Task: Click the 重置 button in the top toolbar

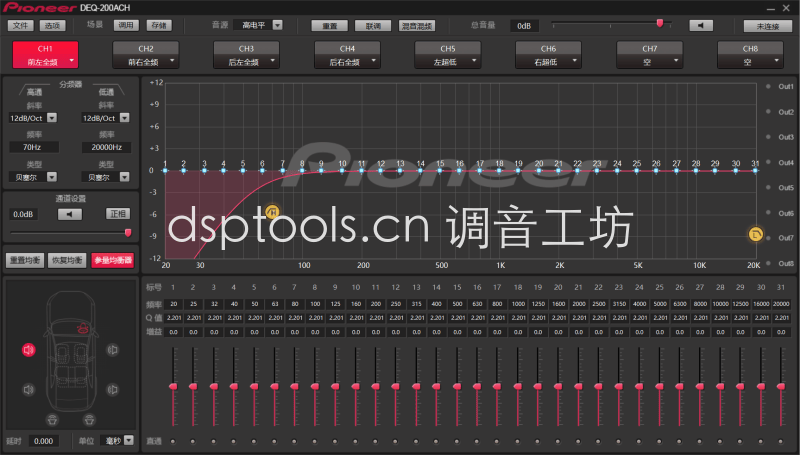Action: pos(330,26)
